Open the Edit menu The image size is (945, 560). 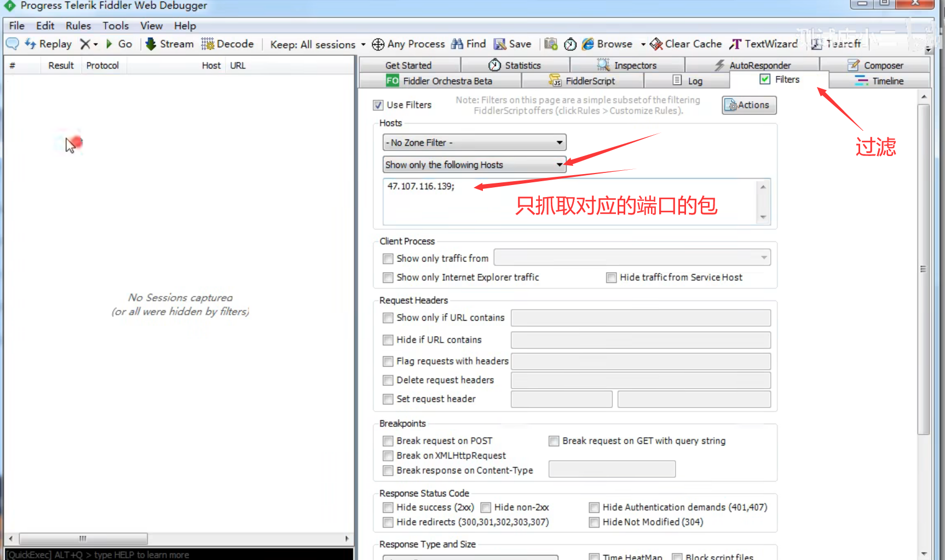[x=45, y=26]
